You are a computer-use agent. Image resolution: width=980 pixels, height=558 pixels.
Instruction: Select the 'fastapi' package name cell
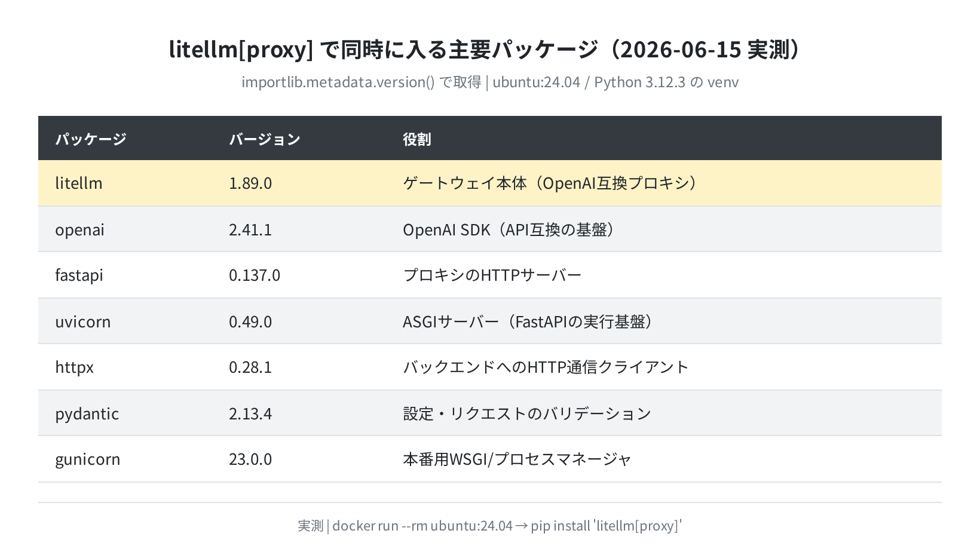(x=79, y=275)
